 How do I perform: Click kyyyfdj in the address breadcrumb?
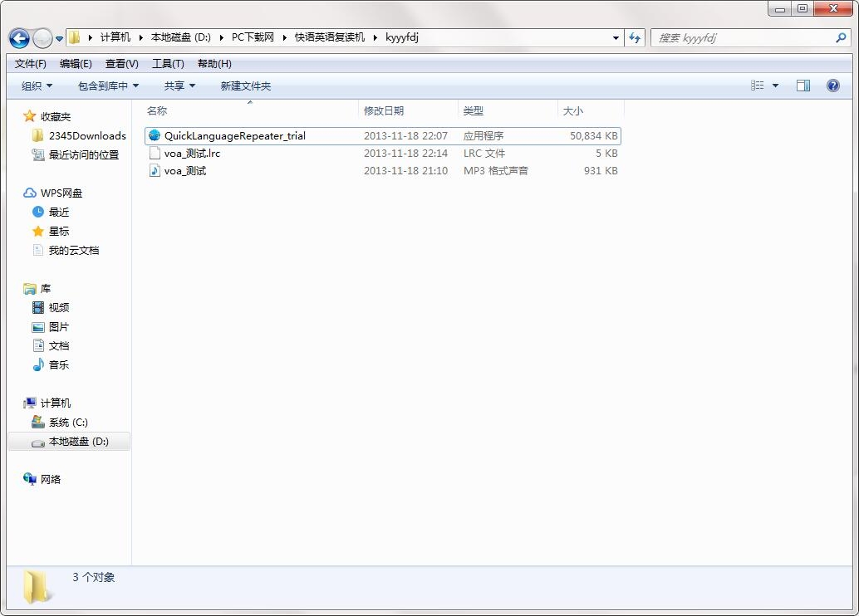point(401,37)
